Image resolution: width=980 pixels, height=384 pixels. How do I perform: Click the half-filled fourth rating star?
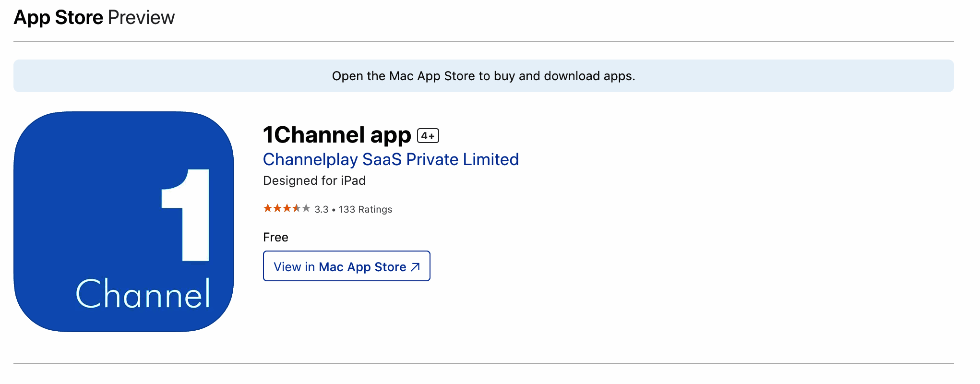(x=297, y=208)
